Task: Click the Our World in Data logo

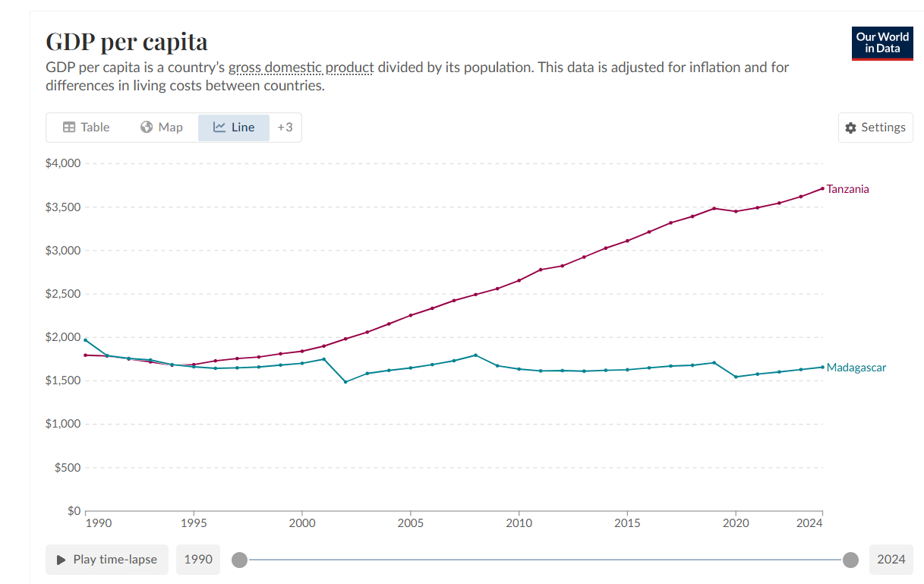Action: point(882,43)
